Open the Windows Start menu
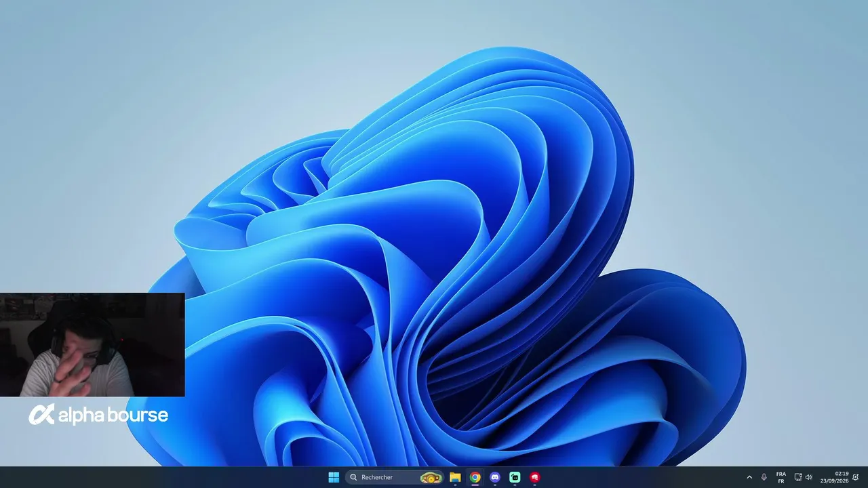 point(334,477)
